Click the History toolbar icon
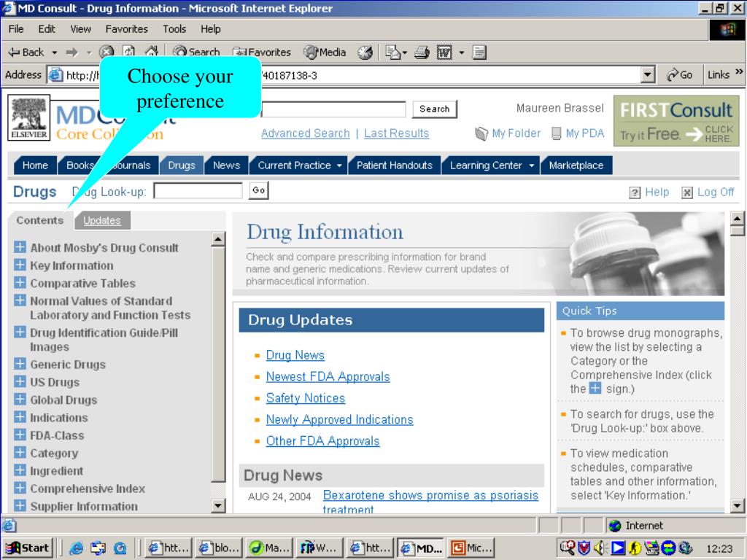Image resolution: width=747 pixels, height=560 pixels. [x=365, y=52]
